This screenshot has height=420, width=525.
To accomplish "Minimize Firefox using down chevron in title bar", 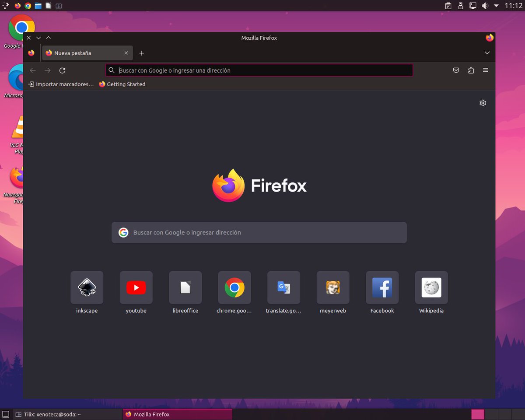I will [x=38, y=38].
